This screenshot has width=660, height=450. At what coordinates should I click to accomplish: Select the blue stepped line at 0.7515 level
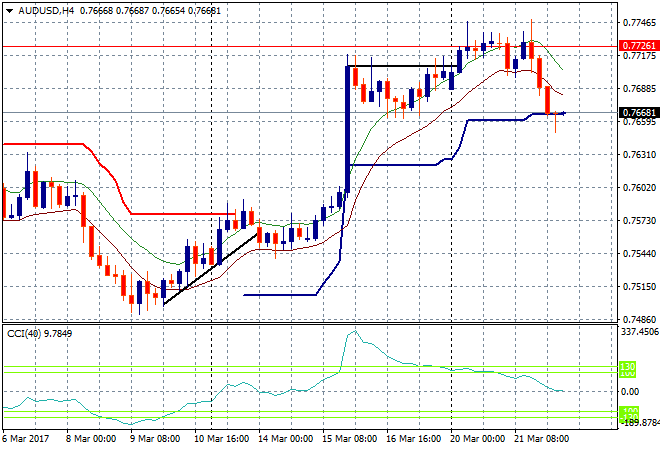tap(280, 295)
